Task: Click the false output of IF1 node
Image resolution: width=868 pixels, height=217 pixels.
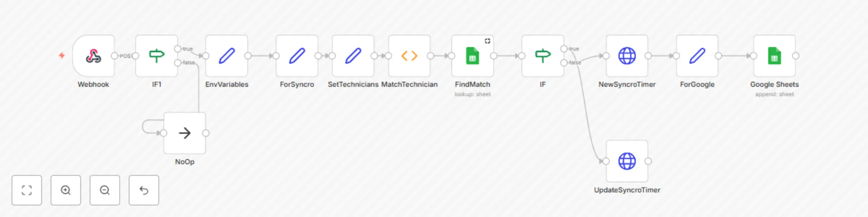Action: 177,62
